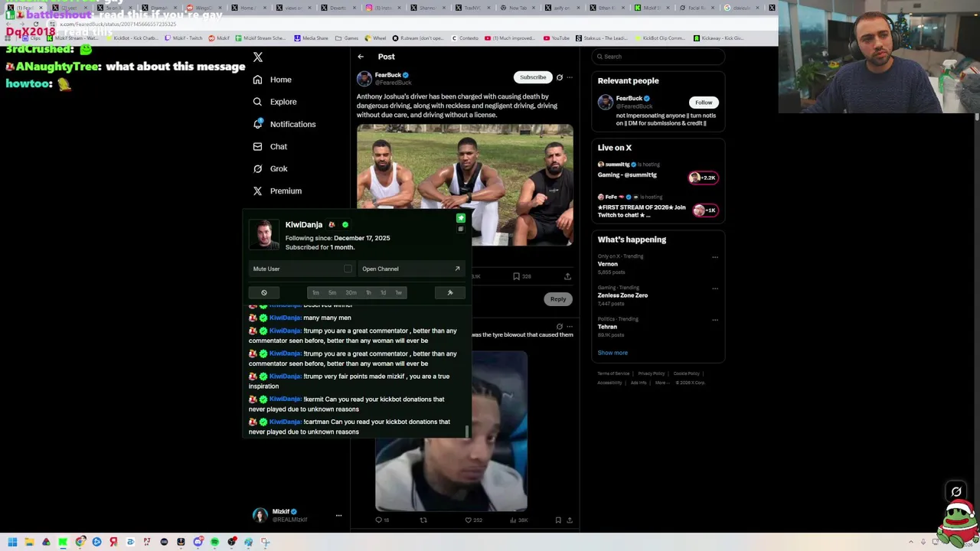Click the gavel moderation icon
Screen dimensions: 980x551
click(x=450, y=292)
